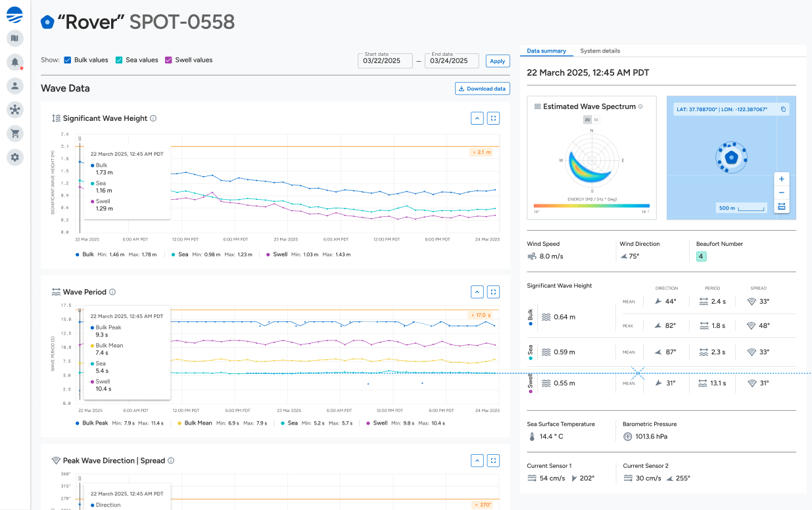This screenshot has height=510, width=812.
Task: Open the user account icon in sidebar
Action: click(15, 85)
